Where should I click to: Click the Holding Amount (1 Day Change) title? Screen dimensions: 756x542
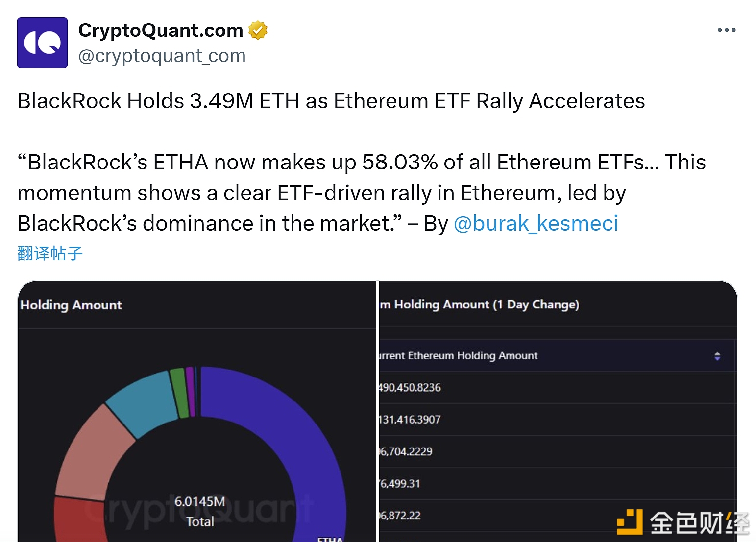pos(480,305)
